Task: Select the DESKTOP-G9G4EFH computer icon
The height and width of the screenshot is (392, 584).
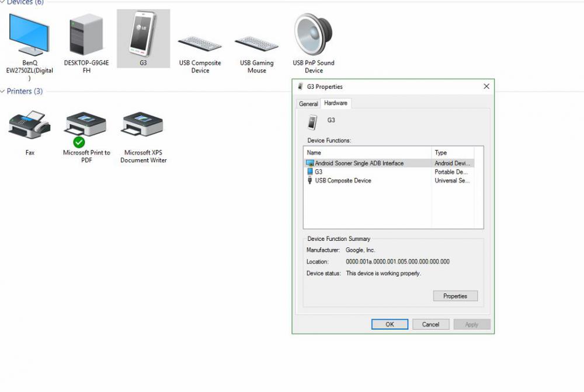Action: [x=86, y=36]
